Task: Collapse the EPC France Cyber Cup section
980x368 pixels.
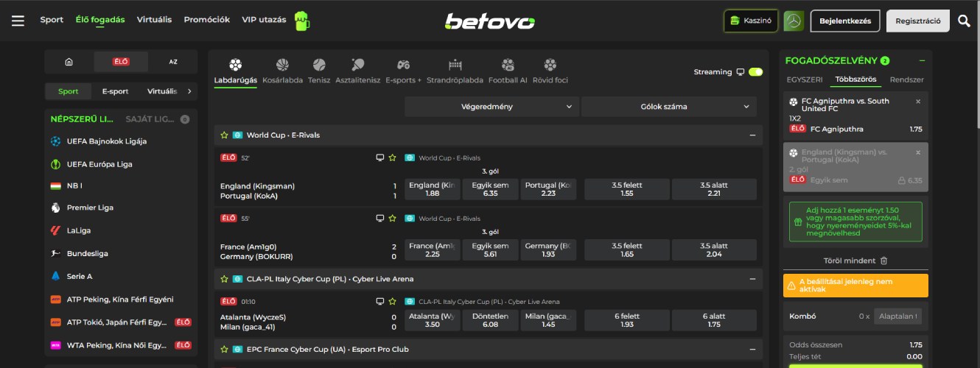Action: [x=752, y=349]
